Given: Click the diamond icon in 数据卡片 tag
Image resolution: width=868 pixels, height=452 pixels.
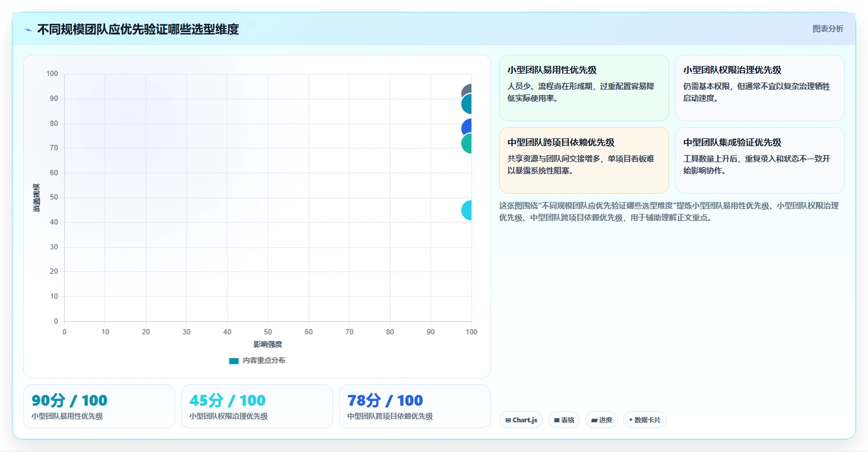Looking at the screenshot, I should click(x=631, y=420).
